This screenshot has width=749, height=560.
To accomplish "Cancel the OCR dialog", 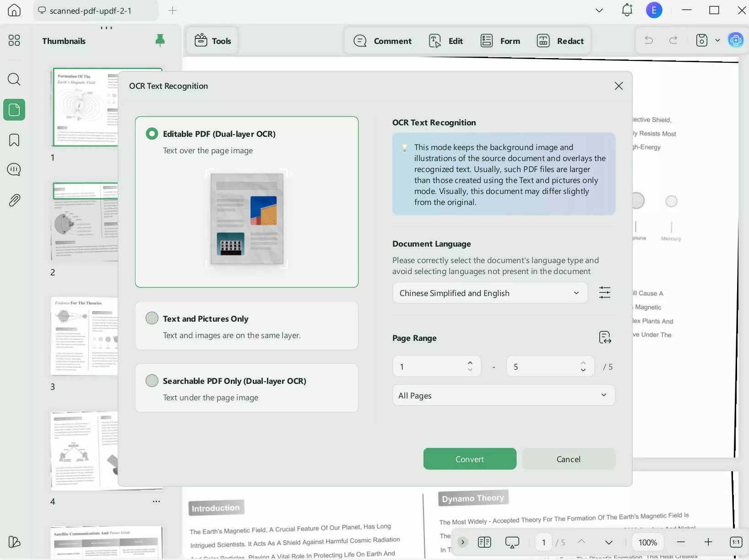I will [568, 459].
